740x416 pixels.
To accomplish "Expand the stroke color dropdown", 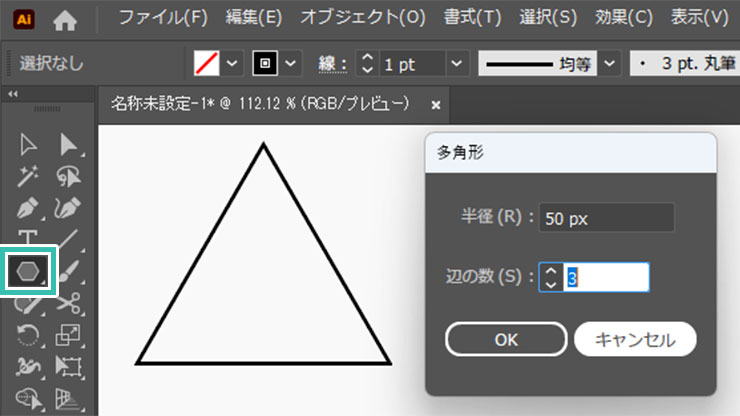I will pos(291,63).
